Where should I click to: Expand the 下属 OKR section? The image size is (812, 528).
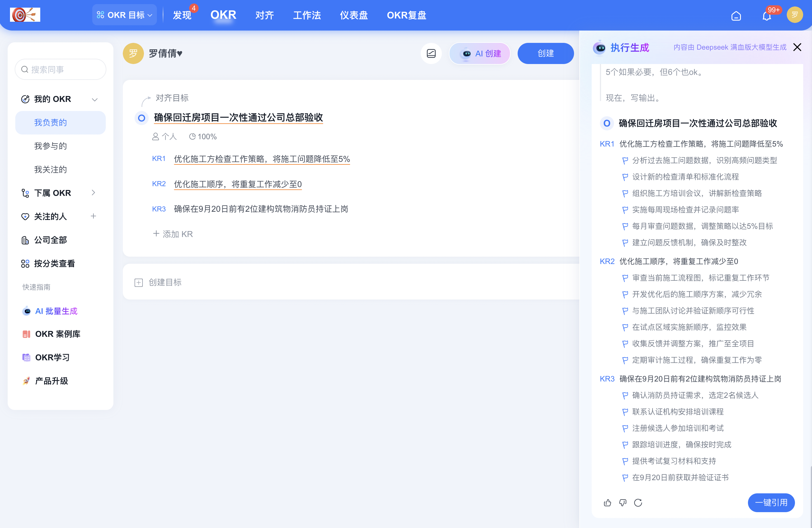94,192
